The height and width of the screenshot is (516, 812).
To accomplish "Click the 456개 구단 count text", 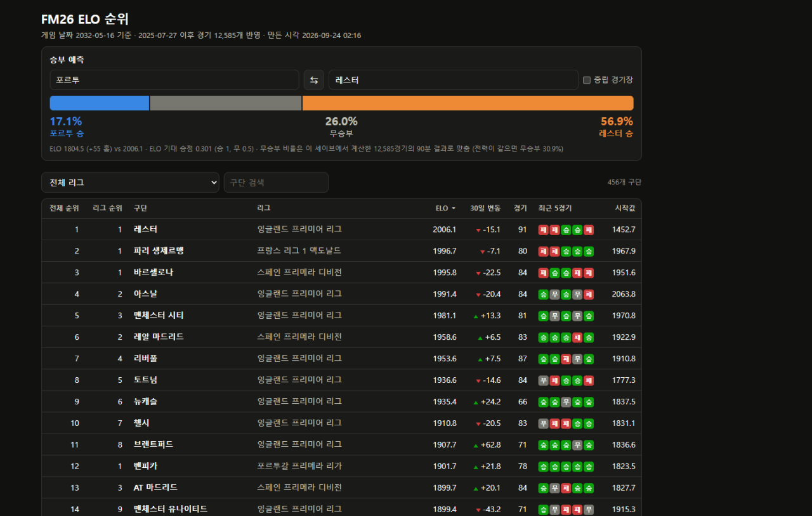I will coord(624,183).
